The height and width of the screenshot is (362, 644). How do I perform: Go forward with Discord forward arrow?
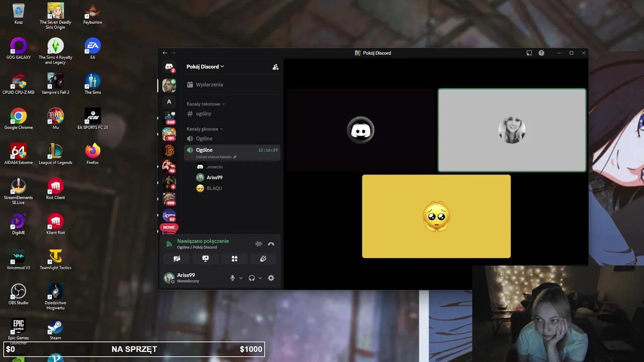[173, 53]
